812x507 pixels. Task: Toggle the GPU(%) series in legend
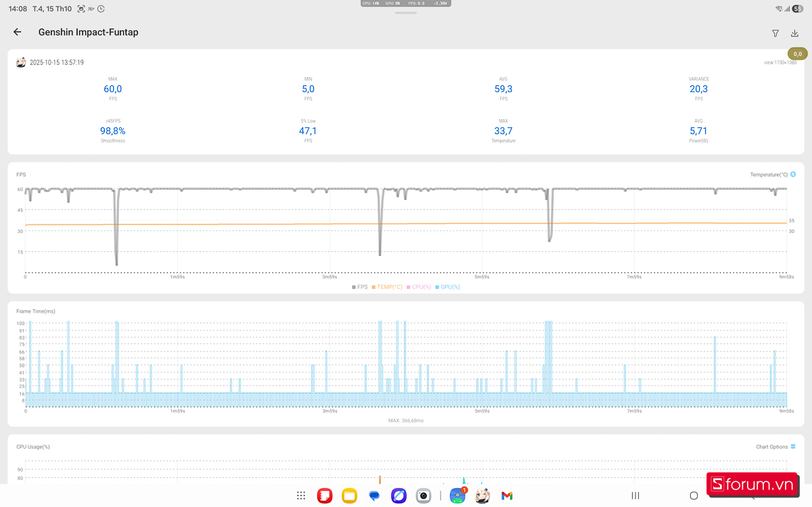pos(448,287)
